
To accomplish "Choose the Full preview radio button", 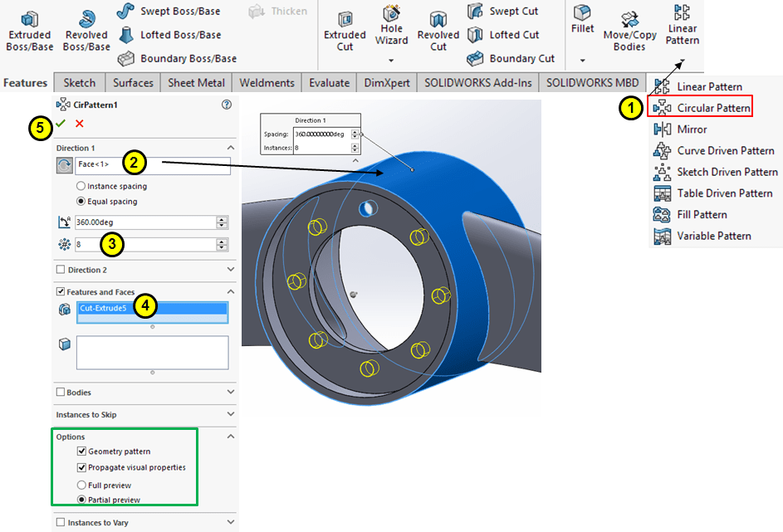I will 81,485.
